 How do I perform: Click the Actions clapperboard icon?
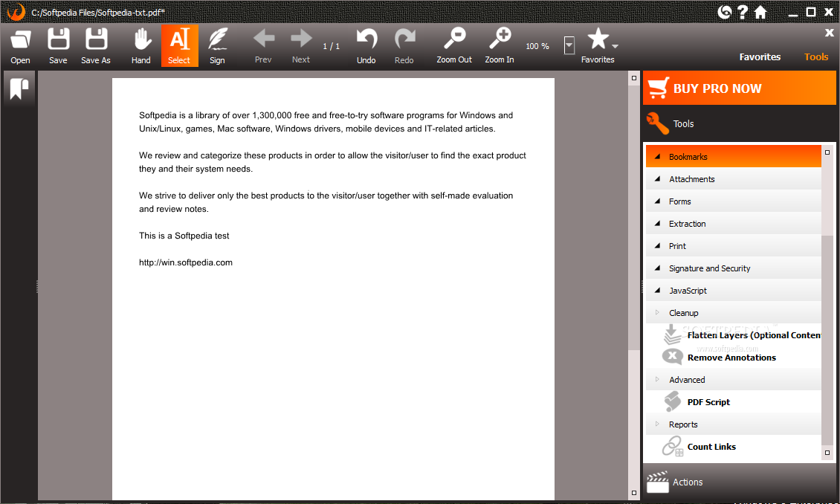tap(657, 482)
